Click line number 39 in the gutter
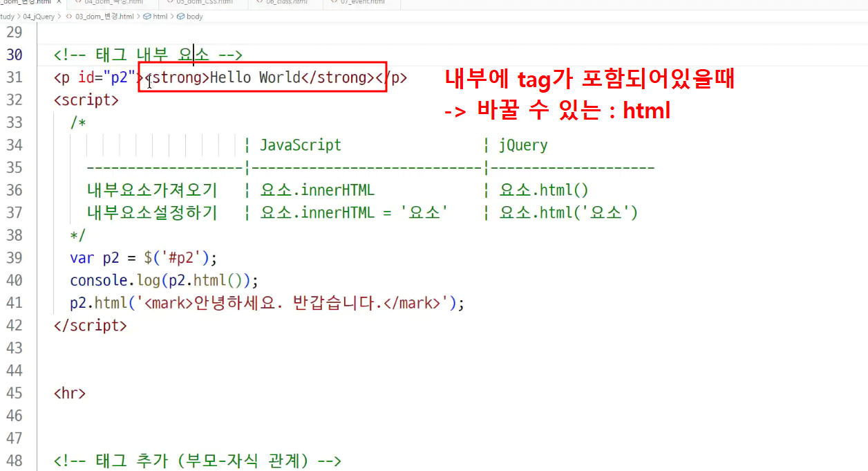Viewport: 868px width, 471px height. point(15,258)
